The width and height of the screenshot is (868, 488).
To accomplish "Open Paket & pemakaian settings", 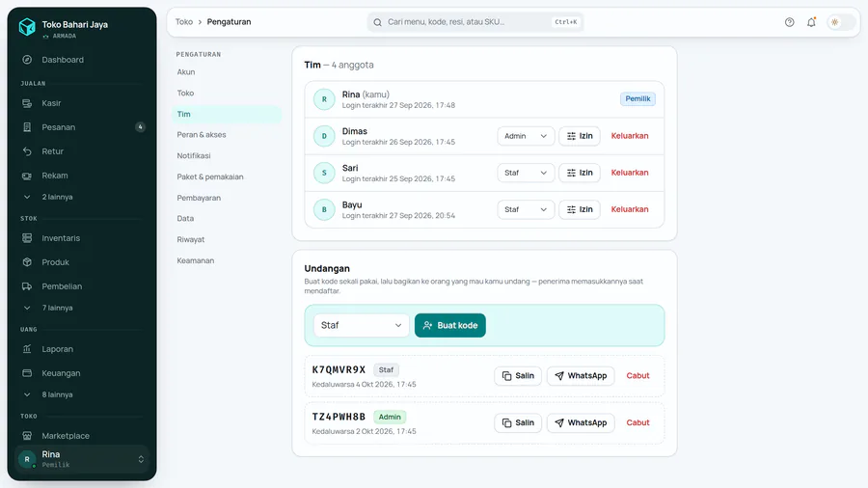I will [x=227, y=176].
